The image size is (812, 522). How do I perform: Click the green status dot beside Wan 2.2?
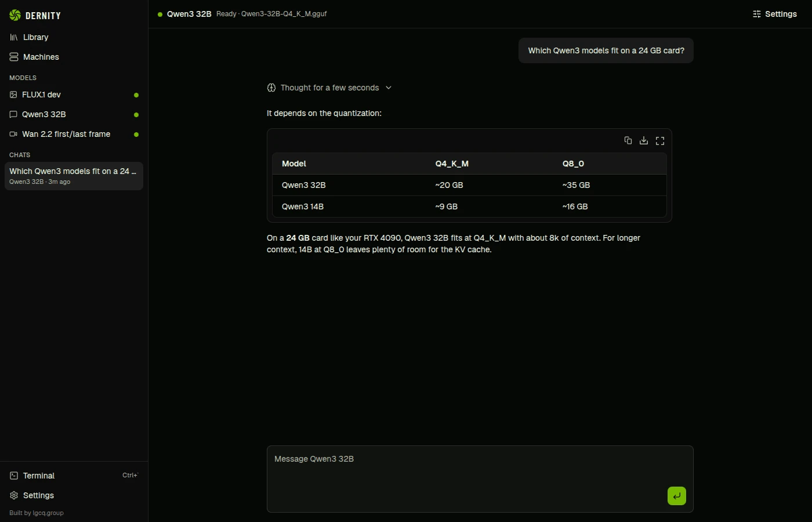point(136,135)
